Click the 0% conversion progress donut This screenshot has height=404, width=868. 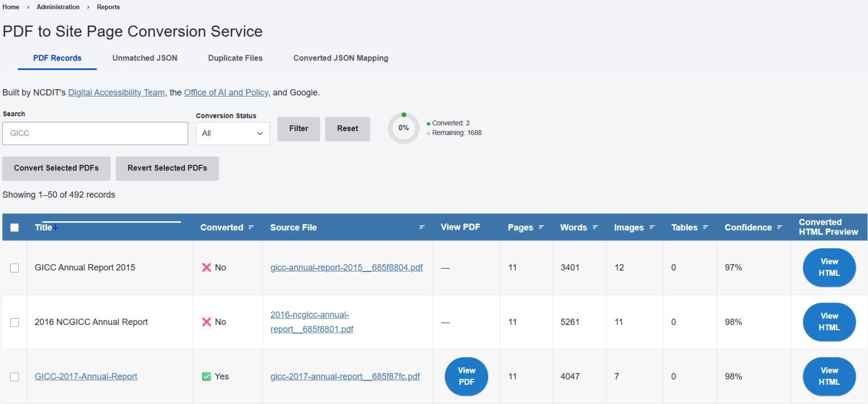(x=404, y=128)
